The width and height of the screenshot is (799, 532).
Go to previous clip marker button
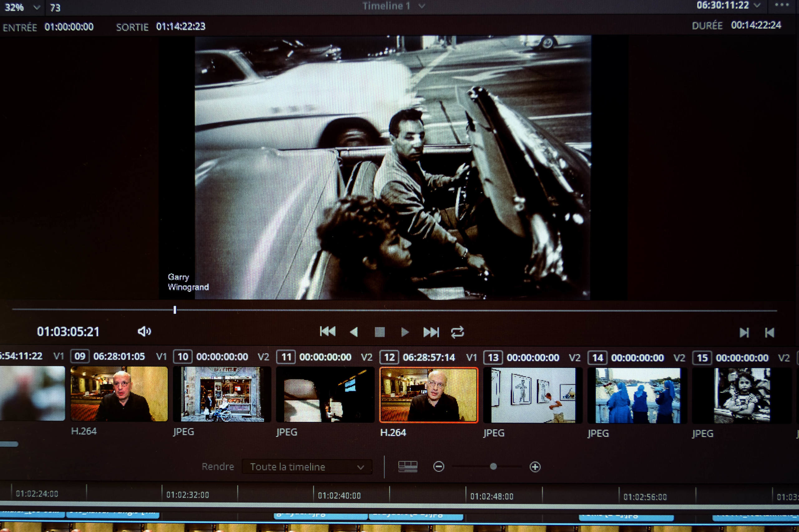click(x=769, y=332)
